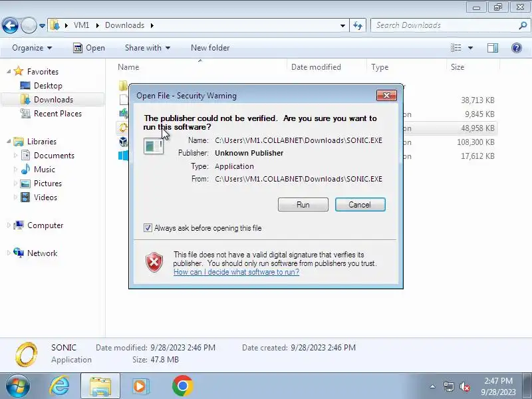Select Network in the navigation pane
The height and width of the screenshot is (399, 532).
tap(42, 253)
